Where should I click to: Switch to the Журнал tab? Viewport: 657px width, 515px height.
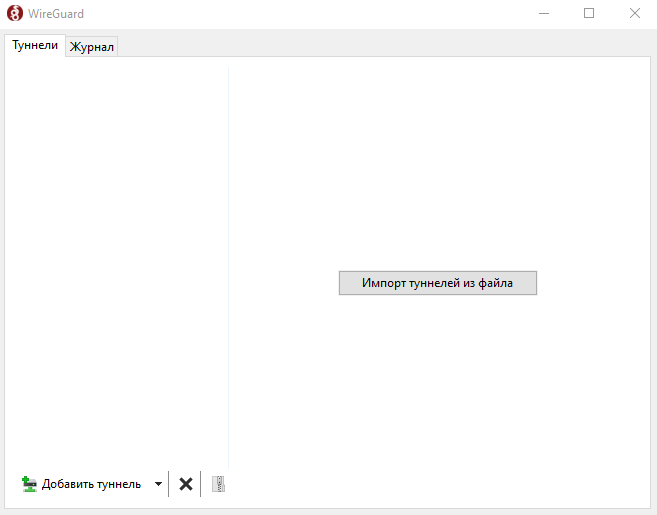click(92, 47)
